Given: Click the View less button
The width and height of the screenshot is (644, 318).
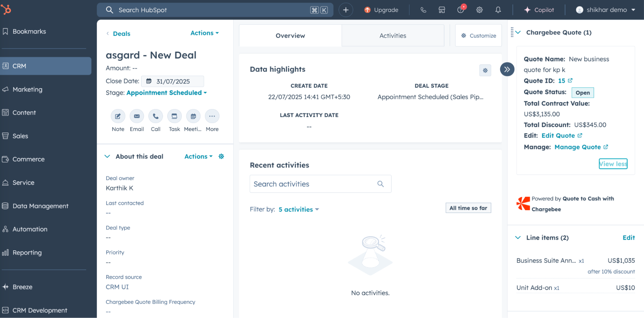Looking at the screenshot, I should coord(613,164).
